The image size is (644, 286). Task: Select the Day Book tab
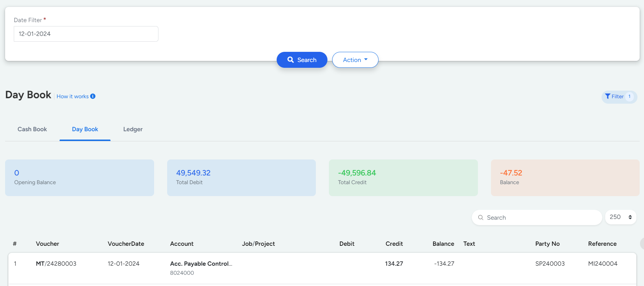(85, 129)
